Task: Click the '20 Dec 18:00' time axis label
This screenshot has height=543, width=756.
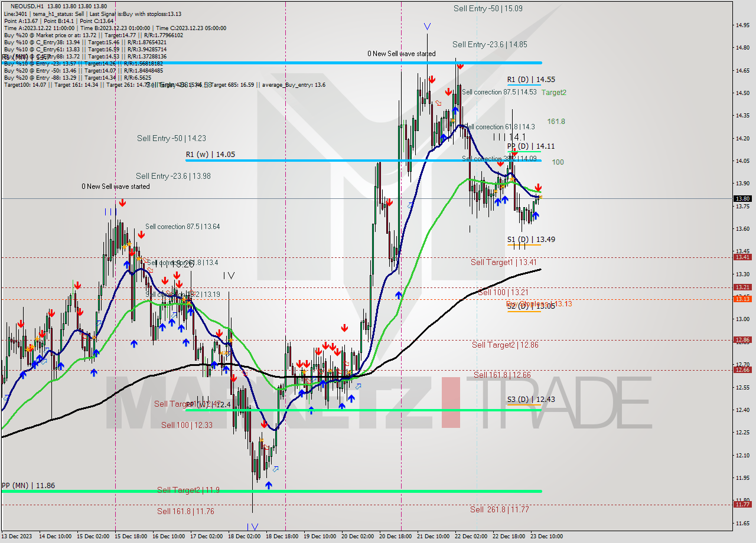Action: (x=396, y=537)
